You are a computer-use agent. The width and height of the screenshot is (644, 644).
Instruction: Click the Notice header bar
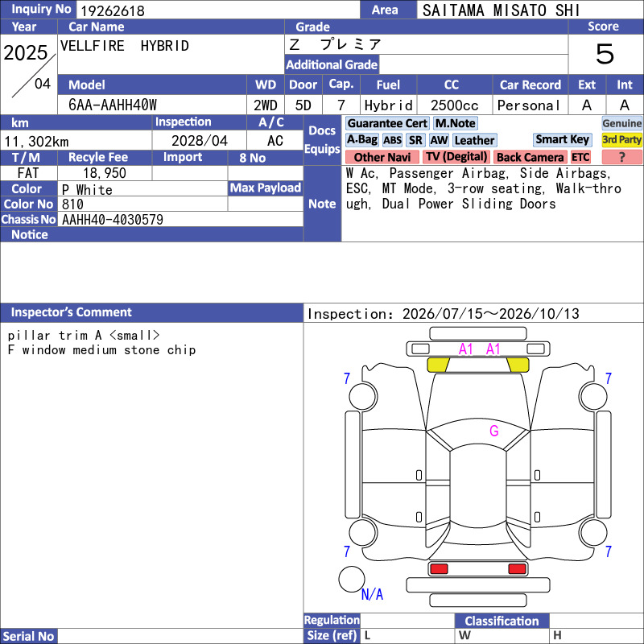[151, 234]
